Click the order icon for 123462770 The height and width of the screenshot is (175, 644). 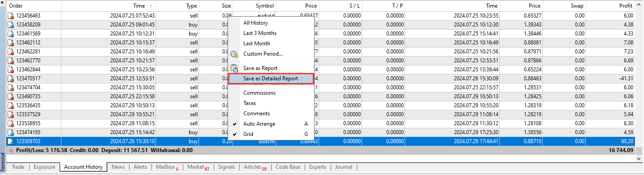(x=10, y=61)
